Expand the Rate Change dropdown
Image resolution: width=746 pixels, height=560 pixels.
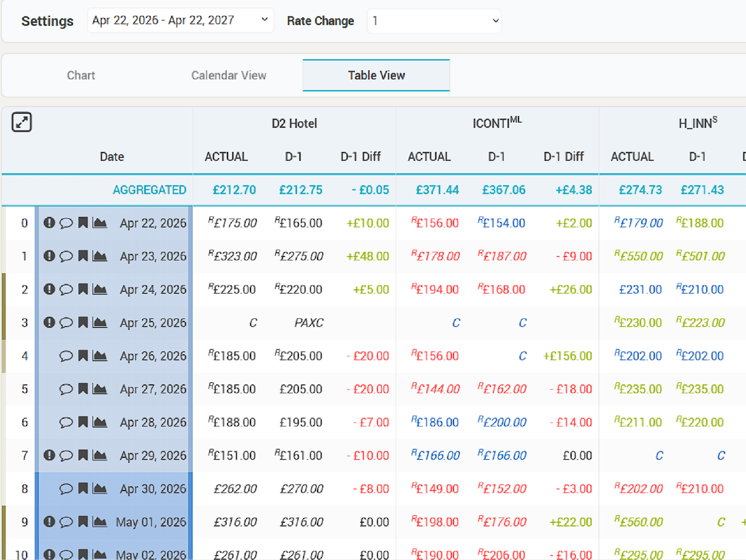(434, 21)
